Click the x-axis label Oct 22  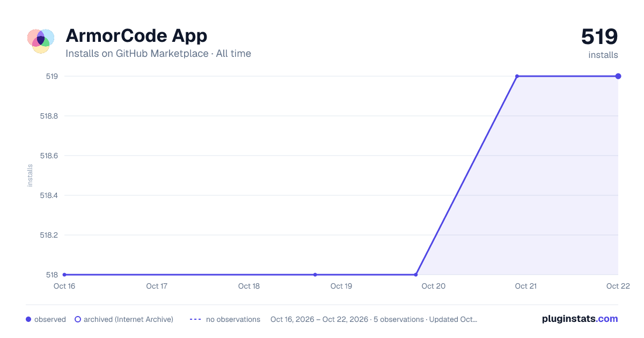[617, 286]
